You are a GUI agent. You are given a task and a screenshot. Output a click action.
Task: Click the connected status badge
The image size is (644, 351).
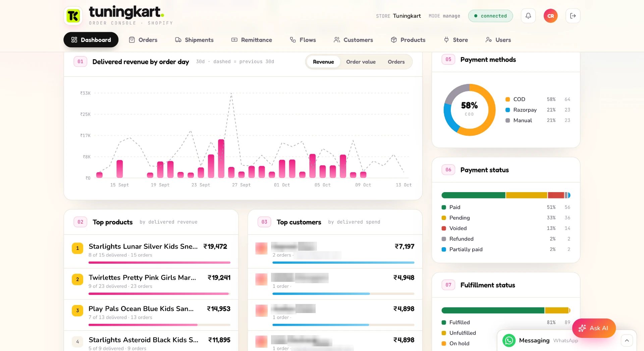tap(490, 16)
